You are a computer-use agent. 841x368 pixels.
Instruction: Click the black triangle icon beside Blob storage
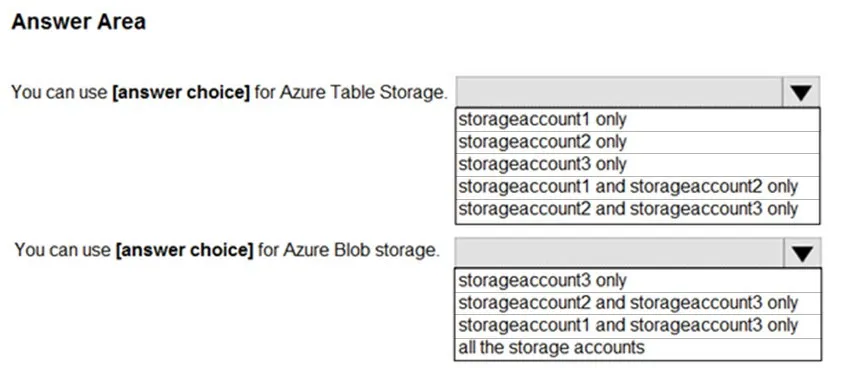coord(802,254)
